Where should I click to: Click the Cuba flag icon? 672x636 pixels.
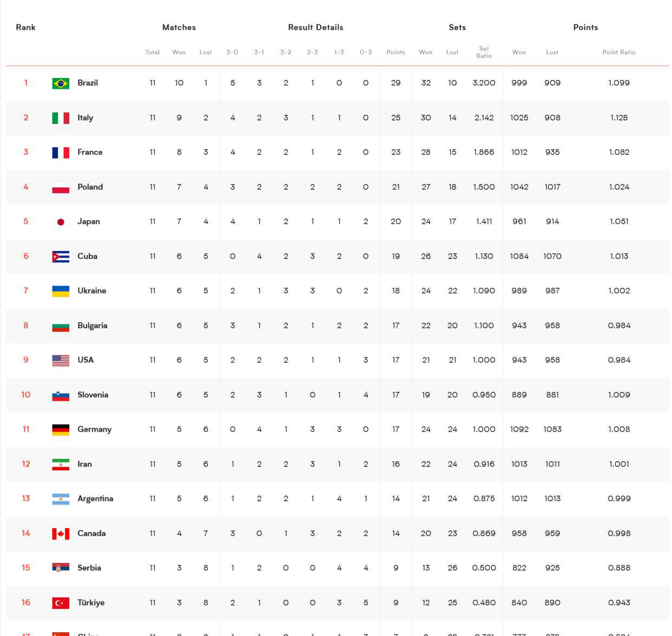pyautogui.click(x=61, y=256)
